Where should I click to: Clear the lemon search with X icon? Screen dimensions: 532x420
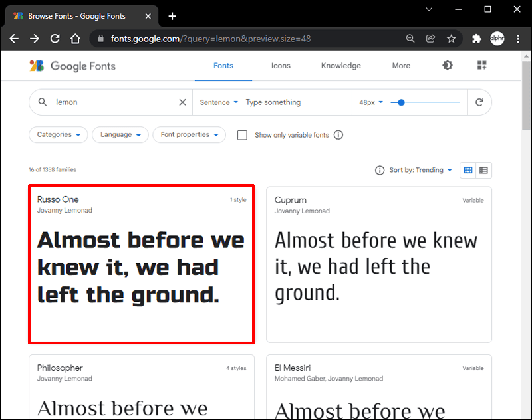point(183,102)
